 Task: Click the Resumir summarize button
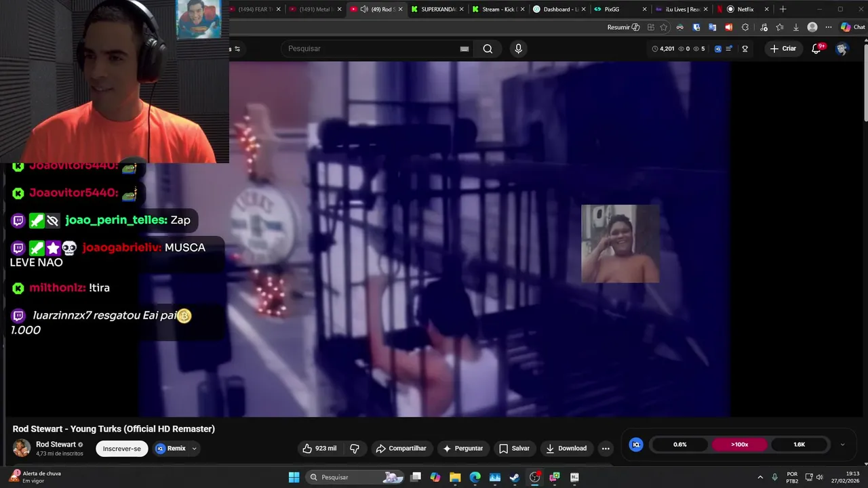point(623,27)
